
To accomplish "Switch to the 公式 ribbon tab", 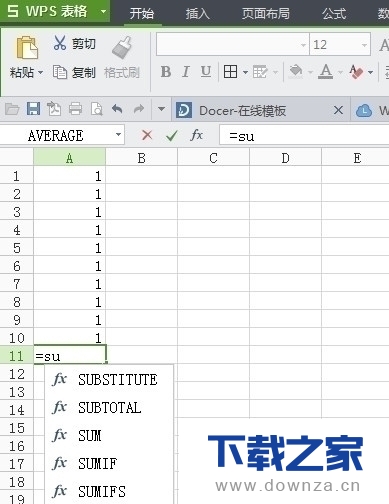I will click(334, 13).
